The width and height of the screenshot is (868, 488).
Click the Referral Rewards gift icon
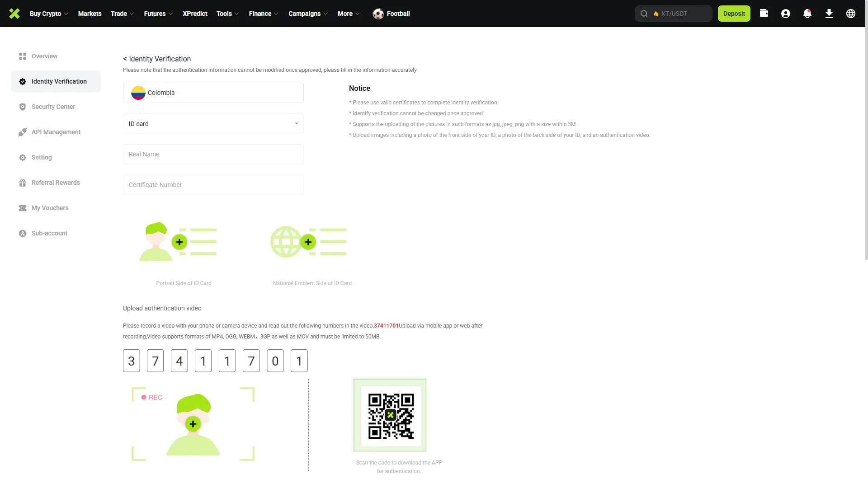23,183
